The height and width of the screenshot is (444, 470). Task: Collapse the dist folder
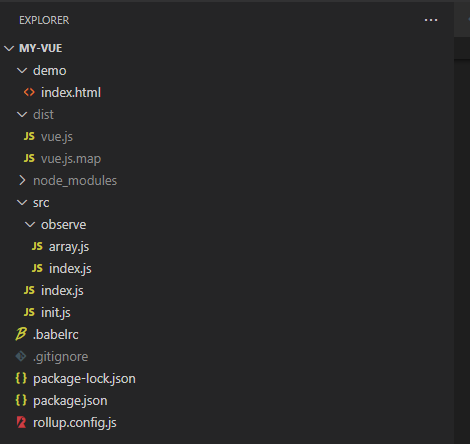tap(22, 114)
